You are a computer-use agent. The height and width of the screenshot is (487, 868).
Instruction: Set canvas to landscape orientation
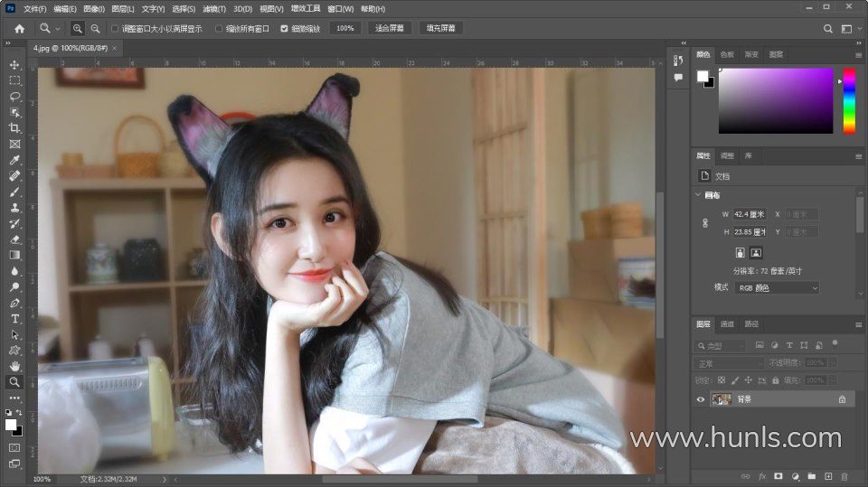[756, 253]
